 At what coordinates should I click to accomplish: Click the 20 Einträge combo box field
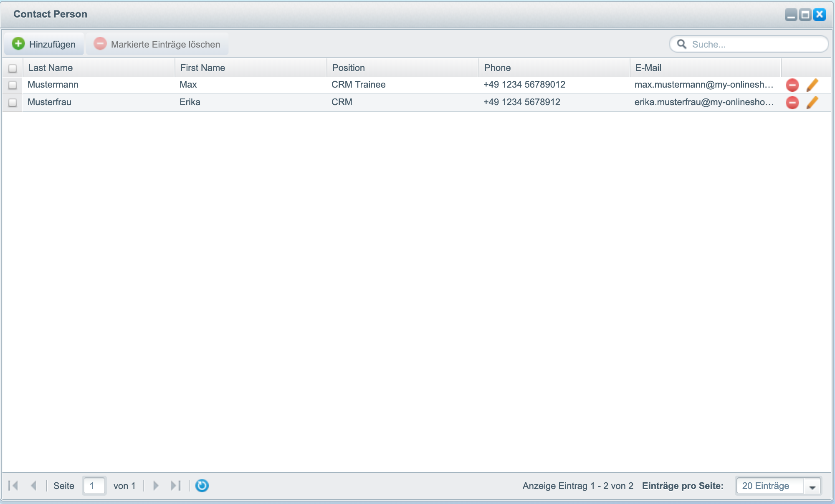pos(770,486)
